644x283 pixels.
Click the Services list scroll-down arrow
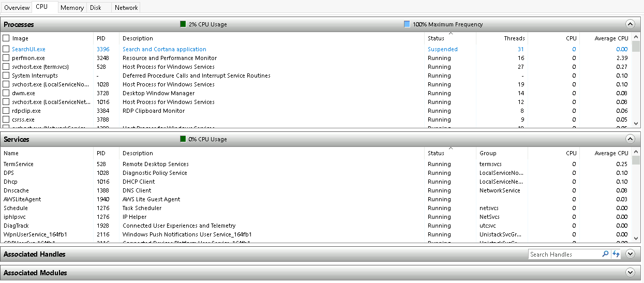pos(636,239)
